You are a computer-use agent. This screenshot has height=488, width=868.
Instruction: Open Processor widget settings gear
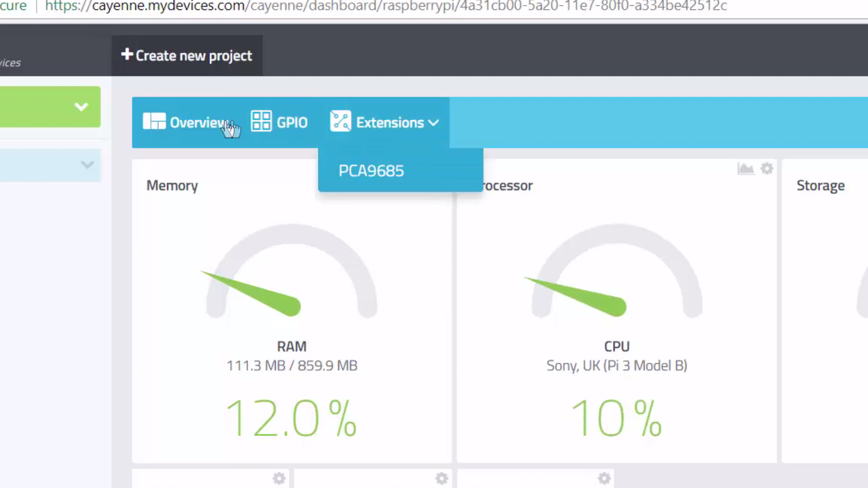767,169
